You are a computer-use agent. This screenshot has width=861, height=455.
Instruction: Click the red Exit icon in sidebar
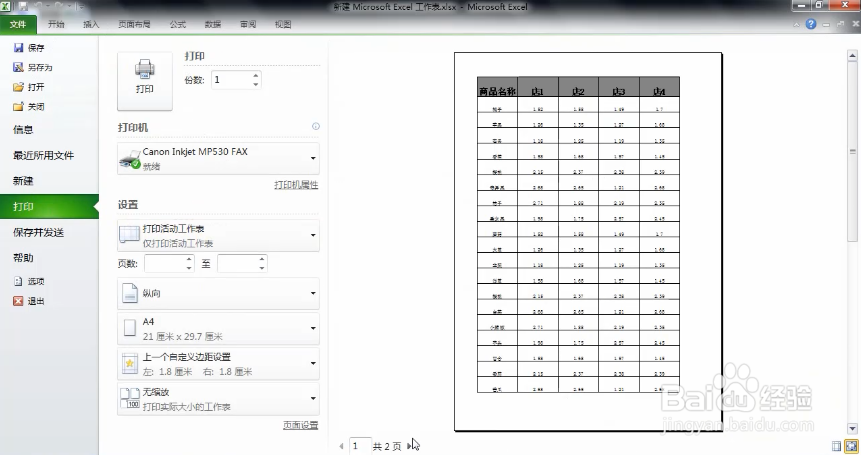[x=19, y=301]
